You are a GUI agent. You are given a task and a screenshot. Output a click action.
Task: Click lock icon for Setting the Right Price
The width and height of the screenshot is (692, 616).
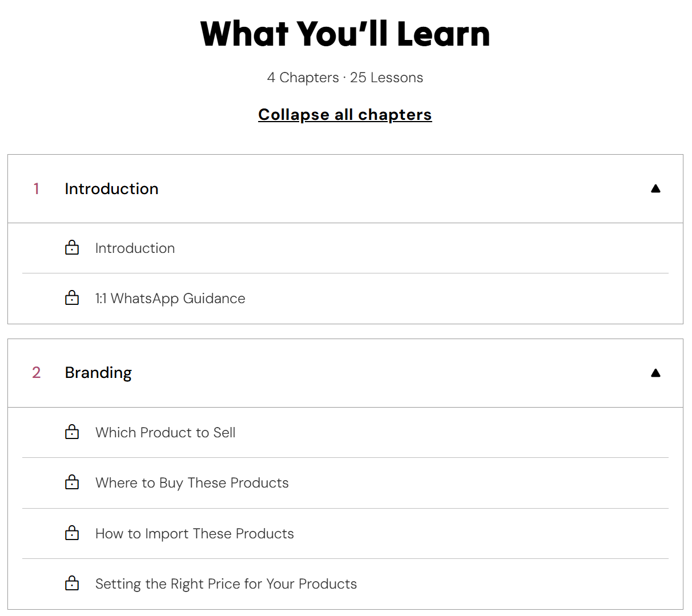72,583
